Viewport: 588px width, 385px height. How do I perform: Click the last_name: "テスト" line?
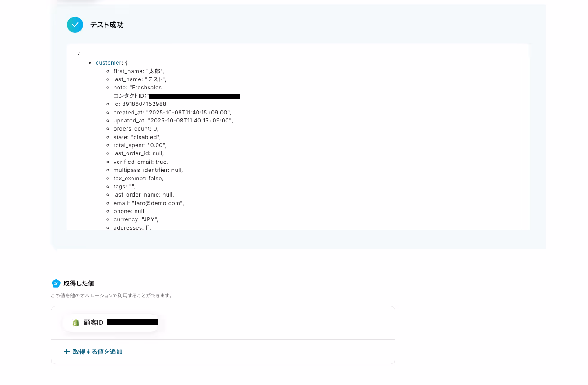140,79
